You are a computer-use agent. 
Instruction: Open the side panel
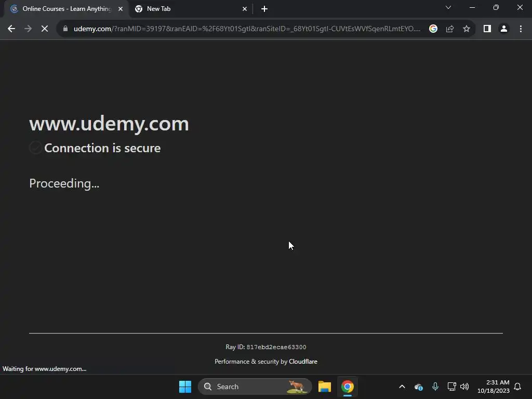[x=487, y=29]
